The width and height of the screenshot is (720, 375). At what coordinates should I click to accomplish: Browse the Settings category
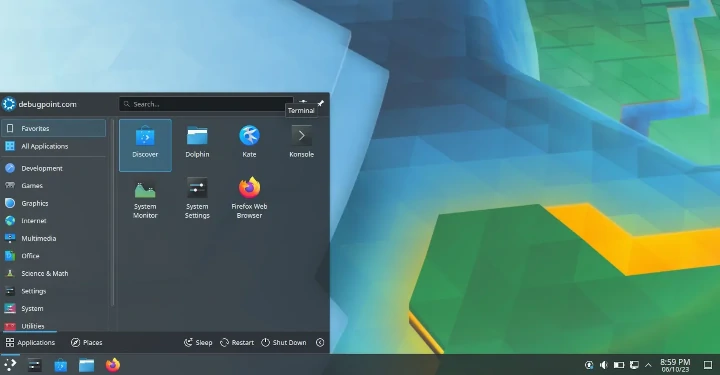click(x=53, y=291)
